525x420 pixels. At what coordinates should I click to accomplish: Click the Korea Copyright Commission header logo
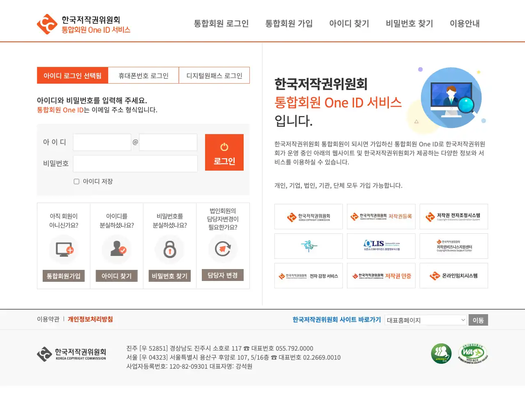click(84, 24)
